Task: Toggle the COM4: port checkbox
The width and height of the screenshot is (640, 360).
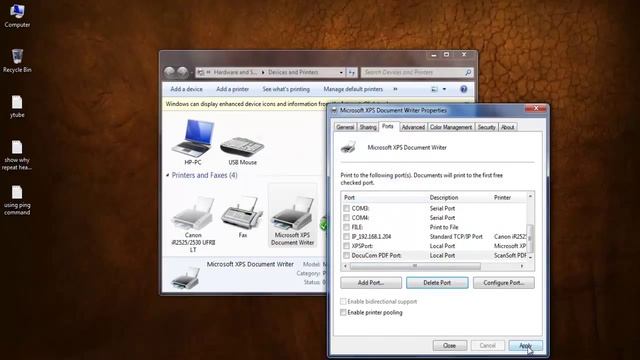Action: tap(346, 218)
